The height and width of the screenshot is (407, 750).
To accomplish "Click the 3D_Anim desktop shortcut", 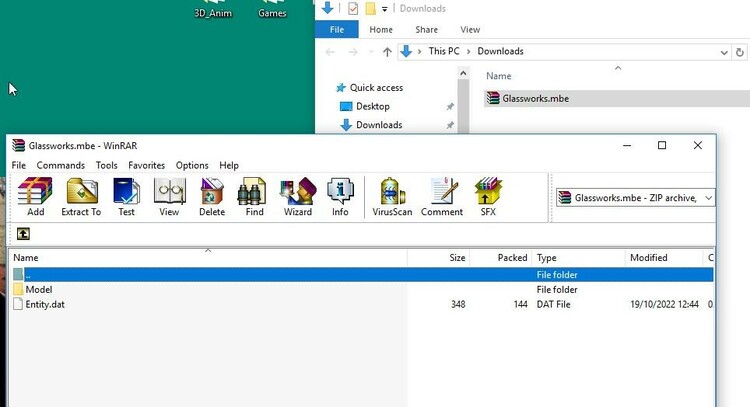I will coord(213,10).
